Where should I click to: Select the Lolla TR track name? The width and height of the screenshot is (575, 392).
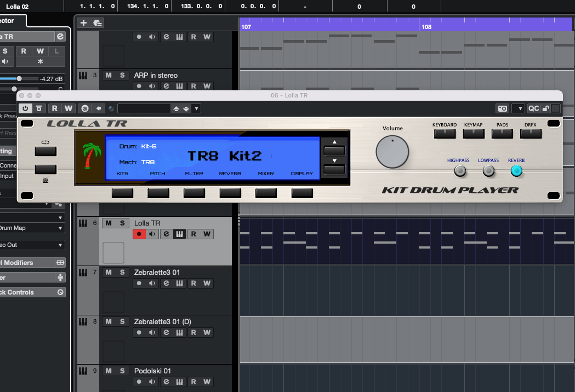click(x=147, y=223)
